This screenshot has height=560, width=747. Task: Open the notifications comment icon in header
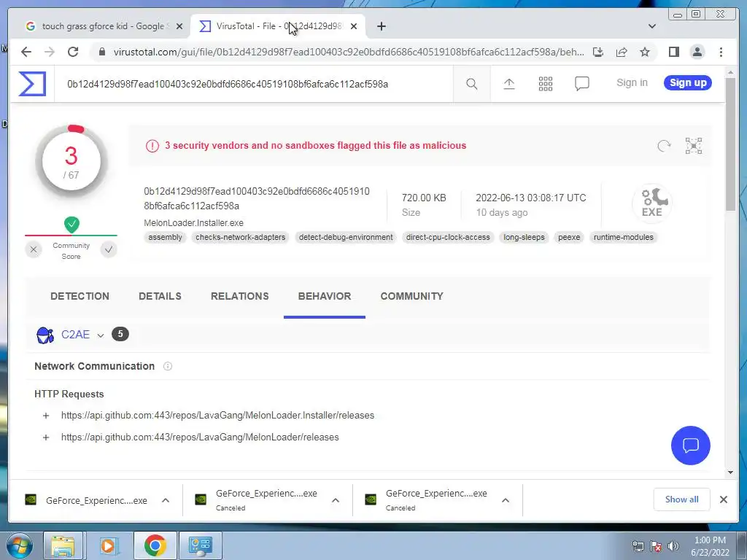tap(581, 84)
